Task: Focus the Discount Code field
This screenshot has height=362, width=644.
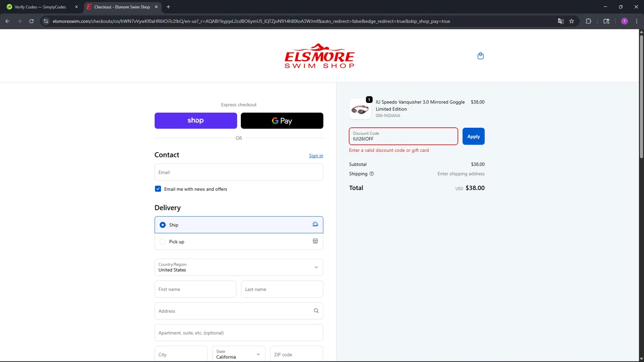Action: 404,136
